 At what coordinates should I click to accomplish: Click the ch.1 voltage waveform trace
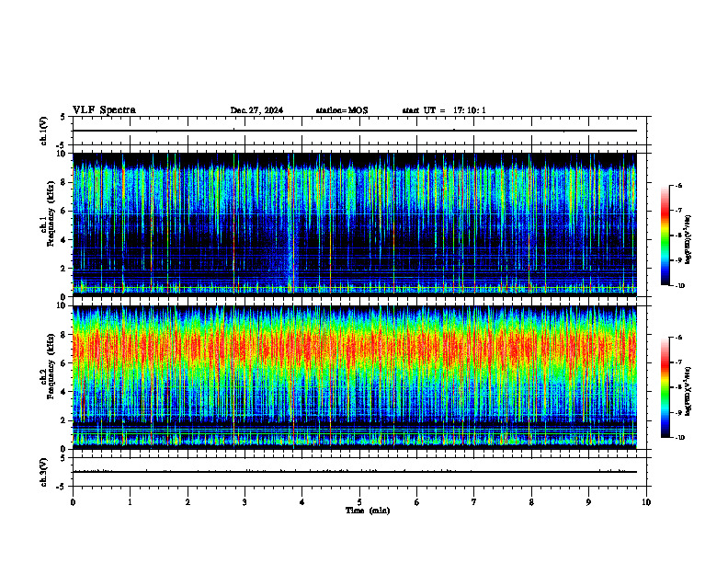pos(355,131)
